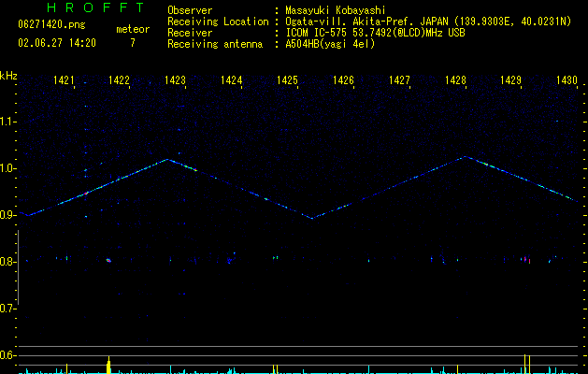Click time marker 1429
This screenshot has height=374, width=588.
coord(510,80)
